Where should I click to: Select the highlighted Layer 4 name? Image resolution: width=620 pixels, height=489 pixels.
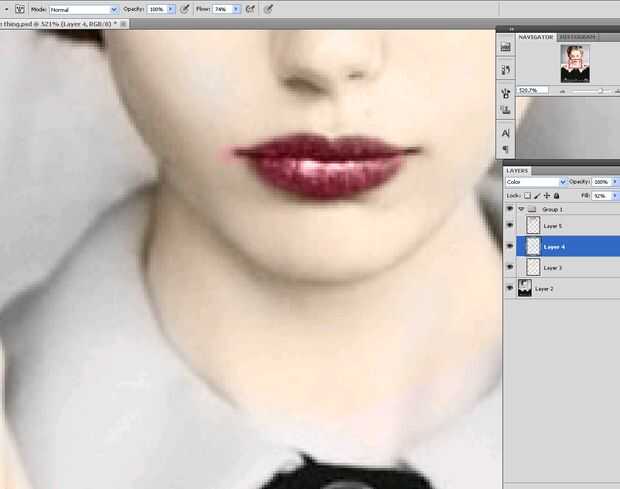[x=554, y=247]
